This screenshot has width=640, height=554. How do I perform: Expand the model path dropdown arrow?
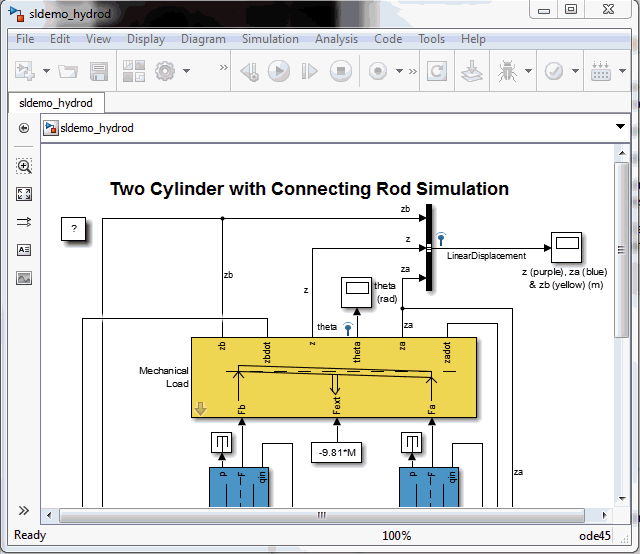tap(620, 128)
